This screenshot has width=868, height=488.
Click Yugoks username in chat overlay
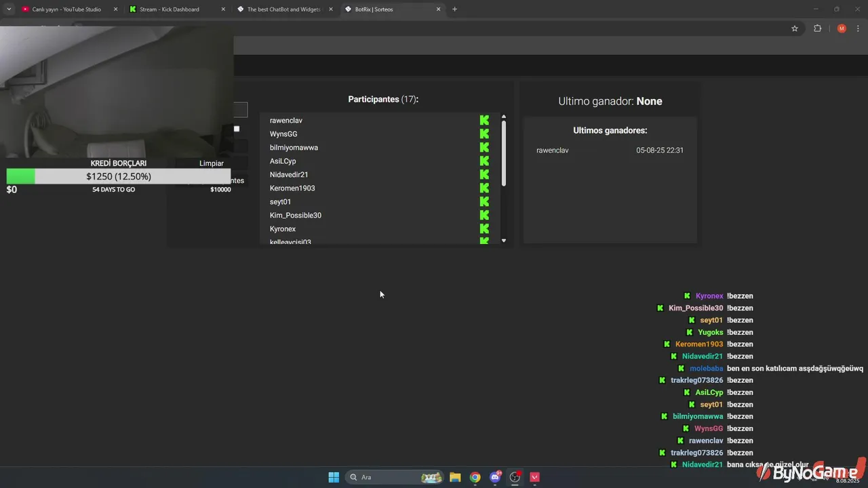pos(711,332)
